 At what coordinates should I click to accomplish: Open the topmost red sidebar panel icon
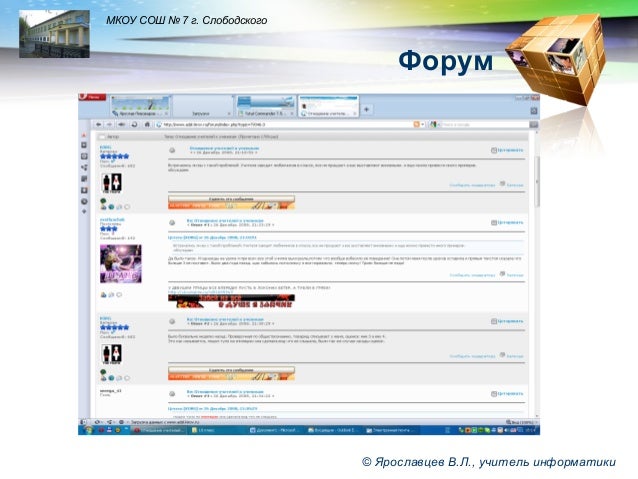pyautogui.click(x=84, y=135)
